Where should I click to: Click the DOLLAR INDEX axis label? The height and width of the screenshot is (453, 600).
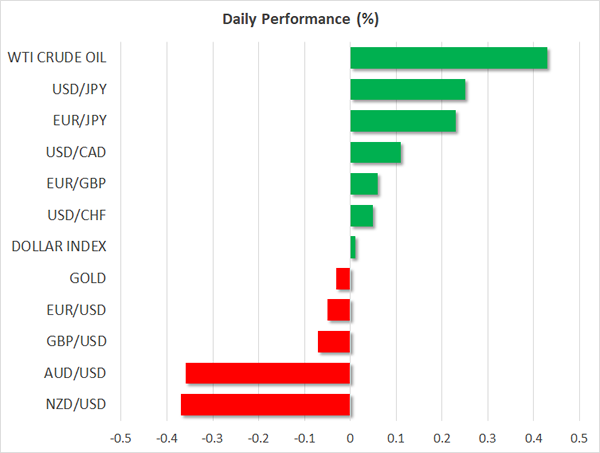58,247
